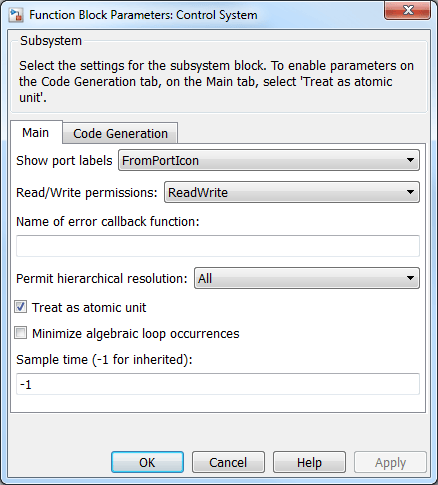Click the Sample time input field

[218, 384]
